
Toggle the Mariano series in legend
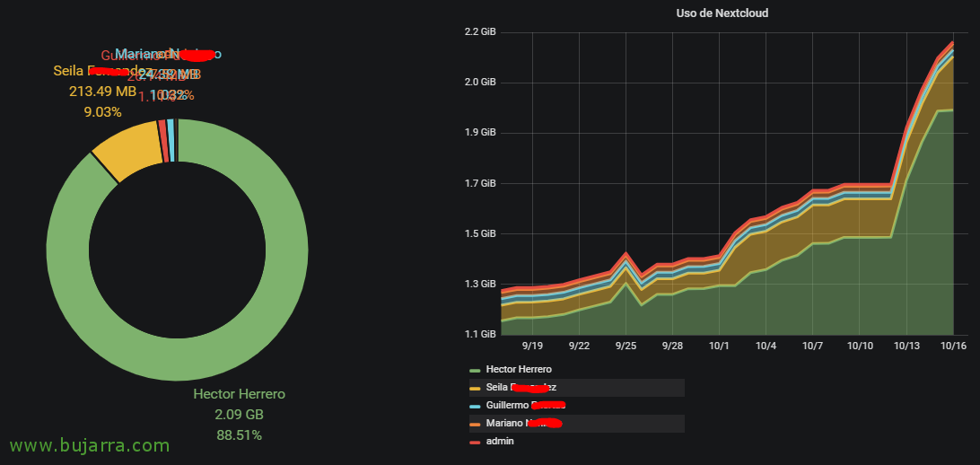coord(524,423)
